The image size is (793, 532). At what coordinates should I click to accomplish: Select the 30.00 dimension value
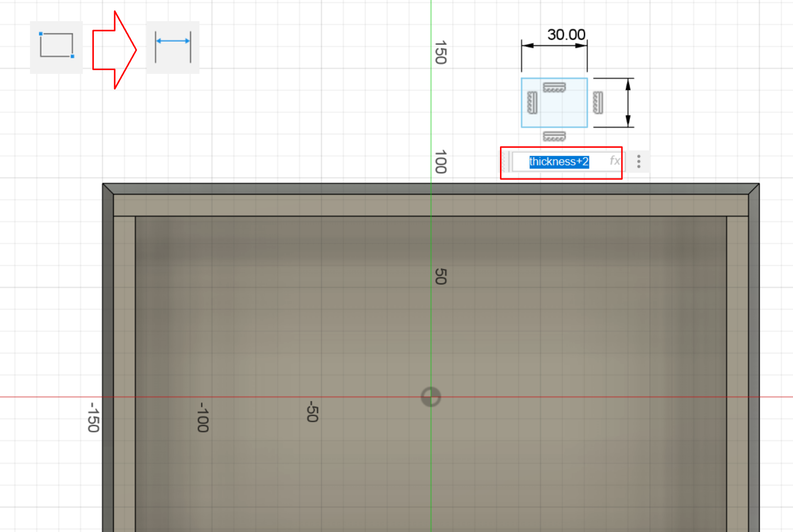coord(566,35)
